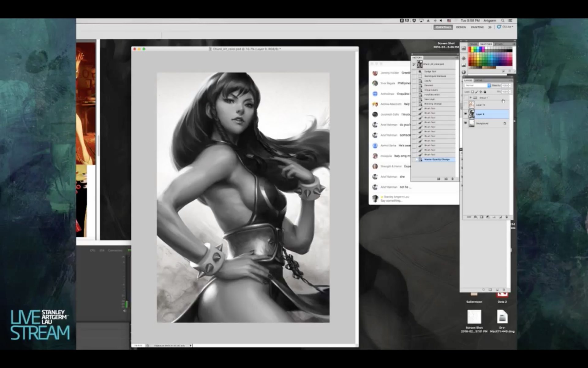Show more workspaces with double-arrow
The width and height of the screenshot is (588, 368).
click(x=490, y=27)
